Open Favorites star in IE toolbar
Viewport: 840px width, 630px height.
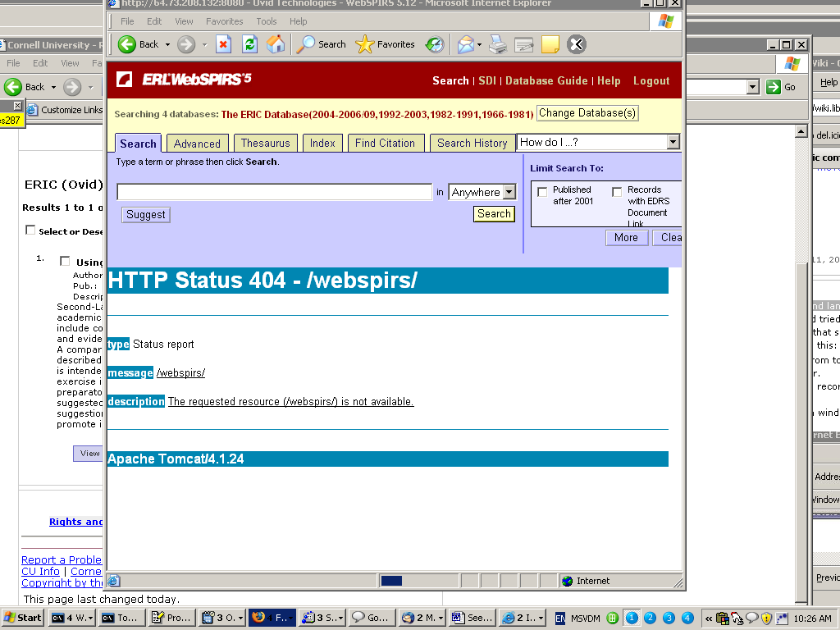[386, 44]
